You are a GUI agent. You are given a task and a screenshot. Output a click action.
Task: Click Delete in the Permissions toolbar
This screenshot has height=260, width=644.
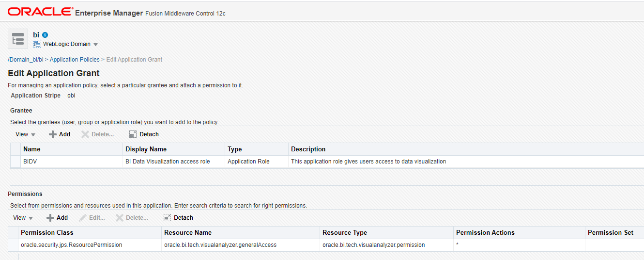132,218
